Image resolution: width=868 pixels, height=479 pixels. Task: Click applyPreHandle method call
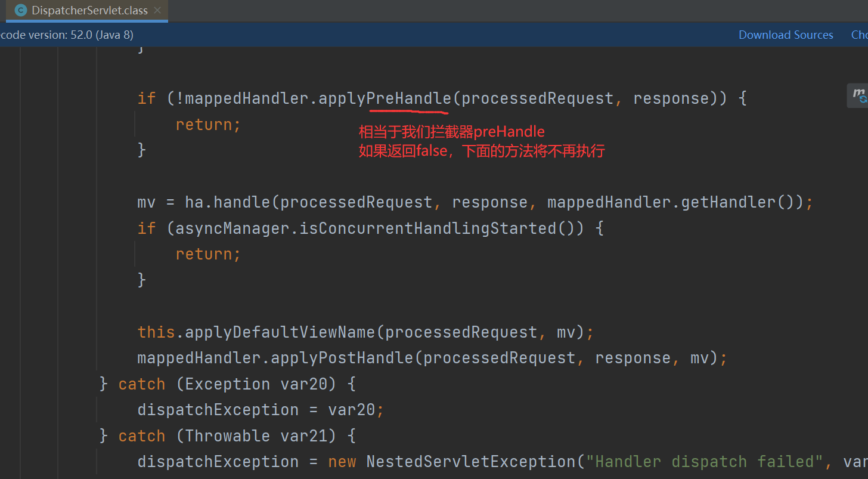pyautogui.click(x=385, y=98)
